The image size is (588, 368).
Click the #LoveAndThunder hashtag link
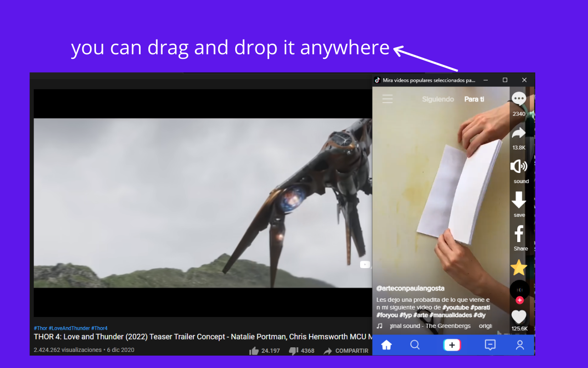69,328
